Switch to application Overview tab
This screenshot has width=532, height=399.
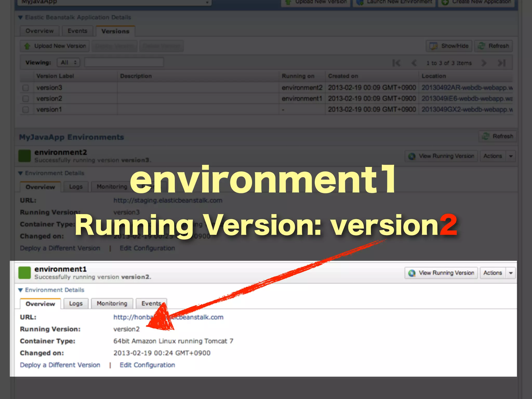39,31
